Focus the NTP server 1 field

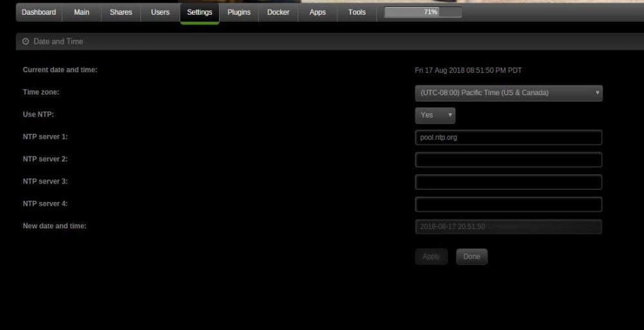click(x=509, y=138)
